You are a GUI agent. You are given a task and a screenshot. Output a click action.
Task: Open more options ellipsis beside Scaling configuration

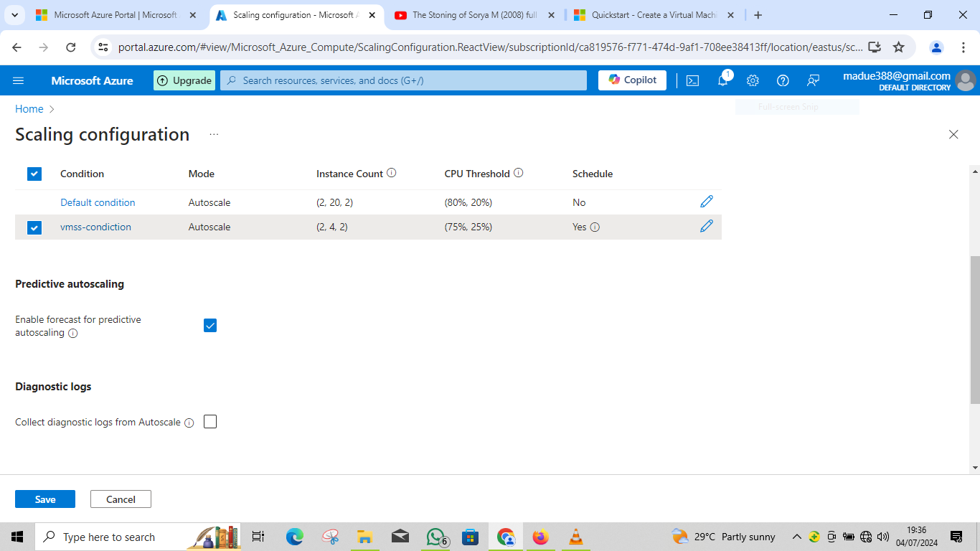[214, 134]
